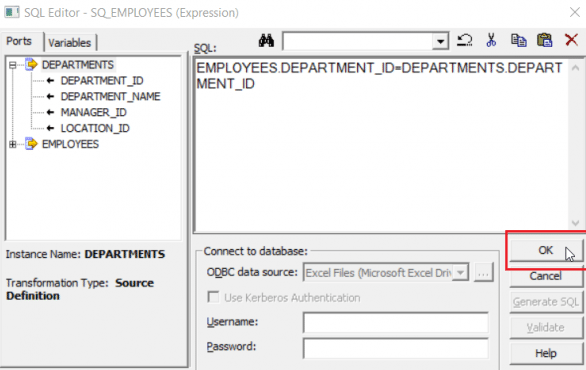Click the binoculars Find icon
The image size is (586, 370).
[x=266, y=40]
